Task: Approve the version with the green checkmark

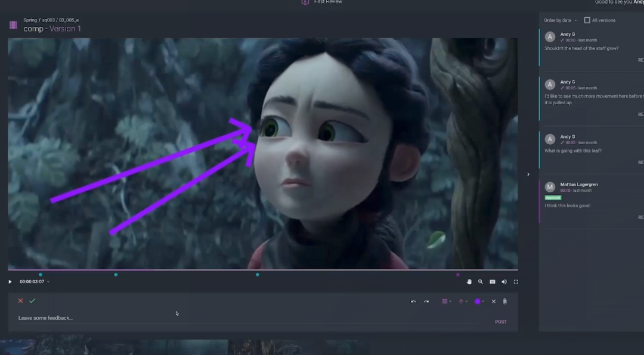Action: tap(32, 301)
